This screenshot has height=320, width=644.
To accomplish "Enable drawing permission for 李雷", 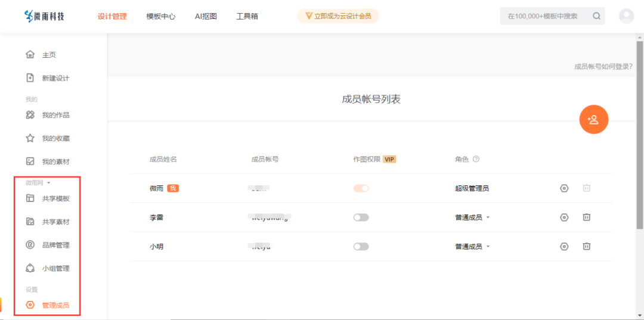I will 361,218.
